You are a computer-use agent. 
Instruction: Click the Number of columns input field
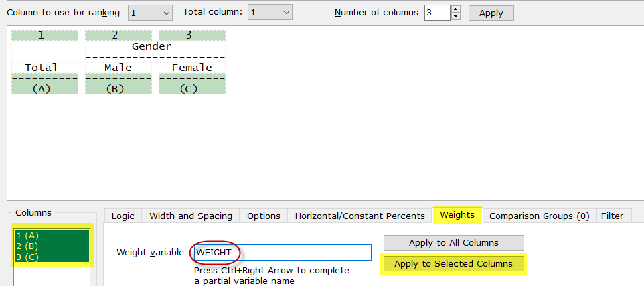pyautogui.click(x=436, y=13)
